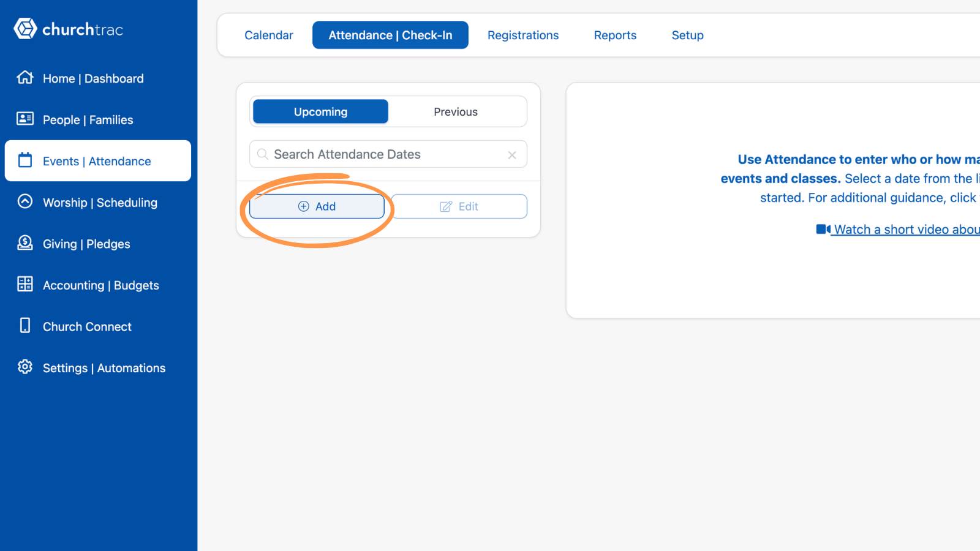Focus the Search Attendance Dates field
Viewport: 980px width, 551px height.
[x=388, y=154]
